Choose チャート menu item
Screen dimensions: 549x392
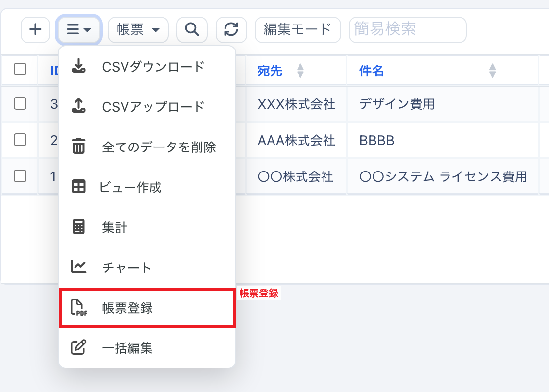[x=147, y=268]
